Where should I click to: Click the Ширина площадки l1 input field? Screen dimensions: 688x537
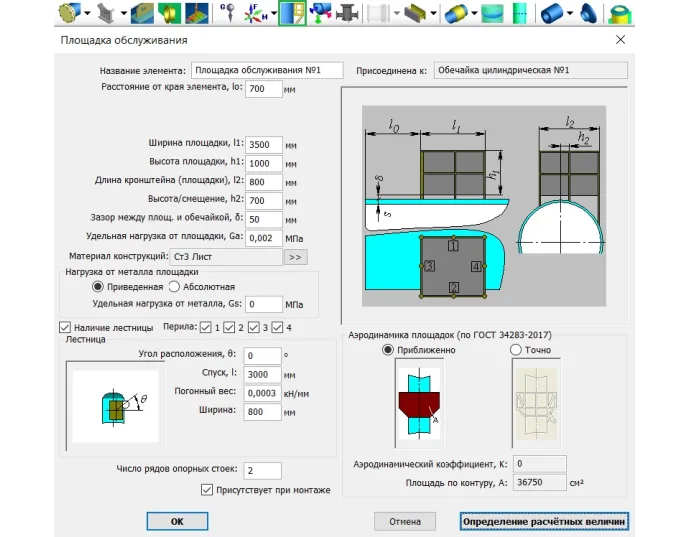tap(264, 145)
